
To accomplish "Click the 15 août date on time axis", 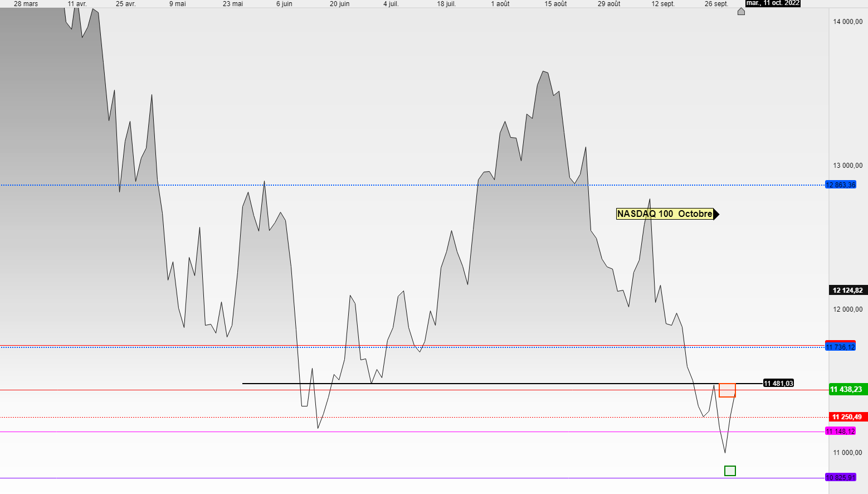I will [x=555, y=4].
